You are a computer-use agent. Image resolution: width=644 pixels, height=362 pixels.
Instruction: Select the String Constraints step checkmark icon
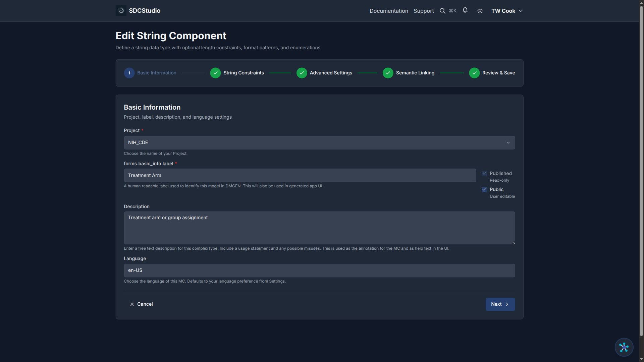[x=215, y=73]
